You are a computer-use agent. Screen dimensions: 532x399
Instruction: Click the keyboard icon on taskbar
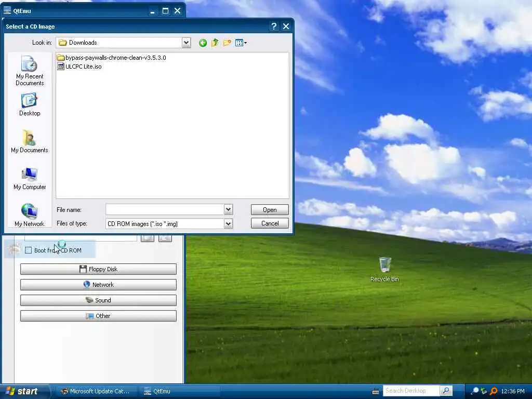[x=375, y=392]
